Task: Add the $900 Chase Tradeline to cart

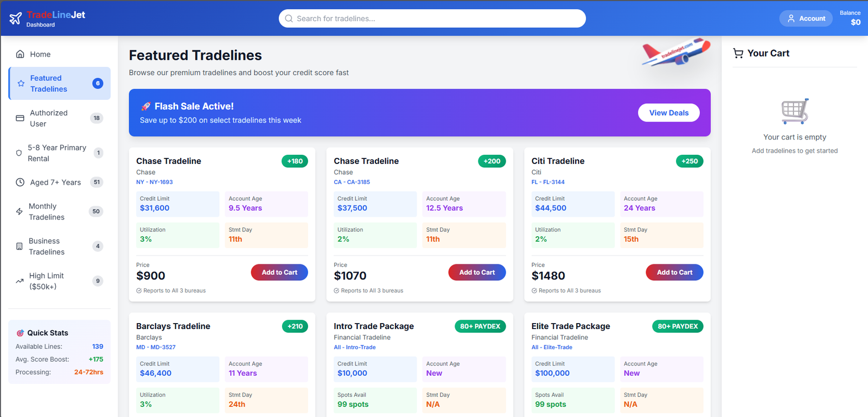Action: (279, 273)
